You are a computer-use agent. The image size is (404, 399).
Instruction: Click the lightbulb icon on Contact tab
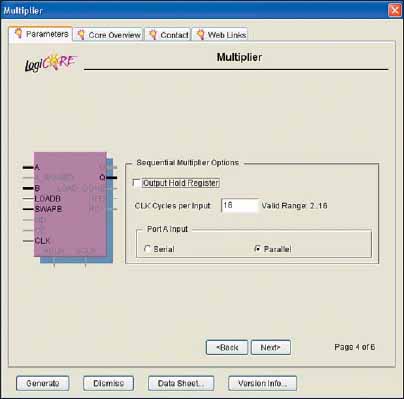tap(153, 34)
